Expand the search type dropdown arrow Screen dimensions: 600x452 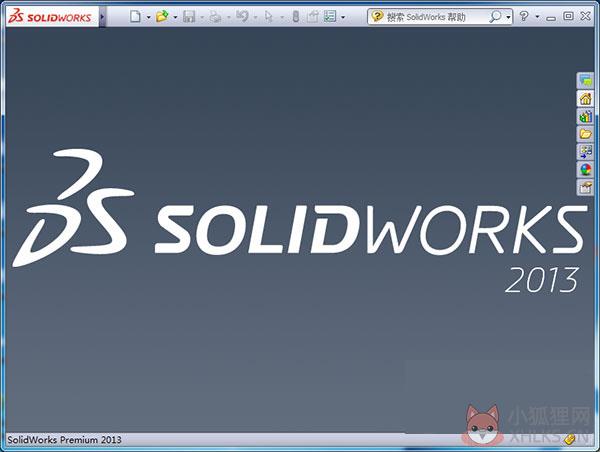pyautogui.click(x=508, y=17)
